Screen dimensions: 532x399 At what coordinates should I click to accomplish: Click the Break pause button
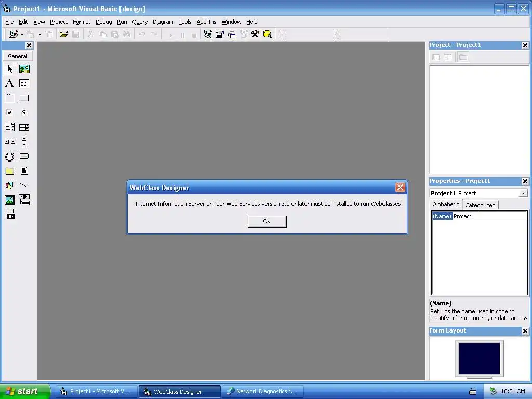click(182, 35)
